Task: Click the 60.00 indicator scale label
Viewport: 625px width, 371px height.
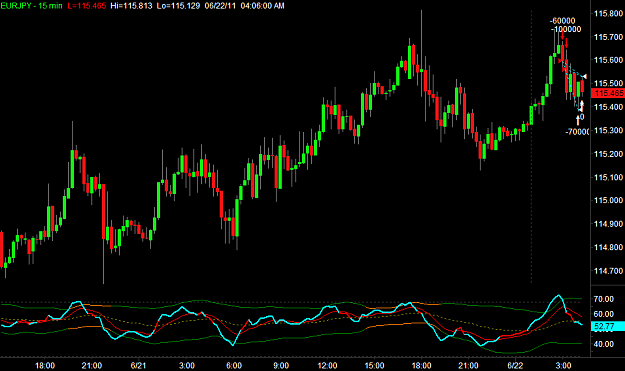Action: (x=604, y=314)
